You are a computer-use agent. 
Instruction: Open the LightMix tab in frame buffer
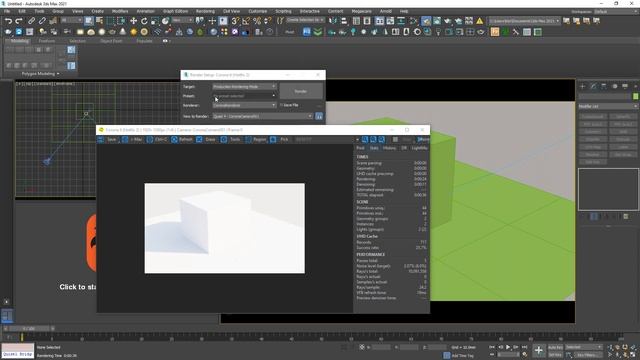[x=419, y=148]
